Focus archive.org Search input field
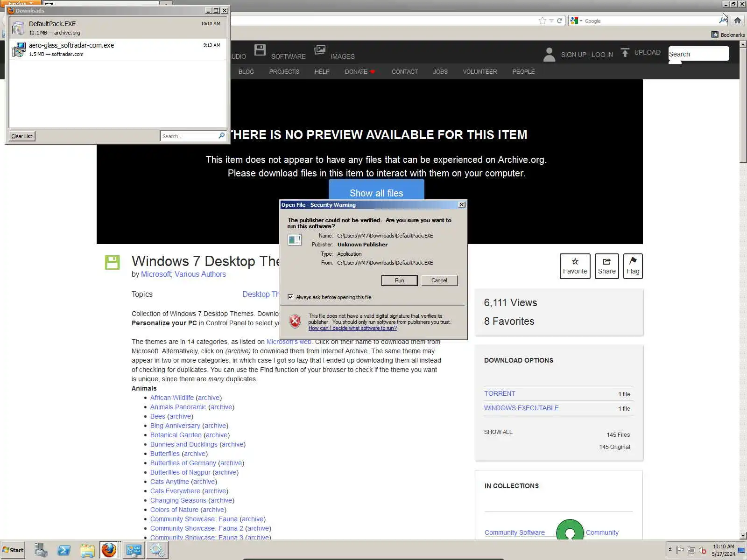This screenshot has height=560, width=747. click(698, 54)
